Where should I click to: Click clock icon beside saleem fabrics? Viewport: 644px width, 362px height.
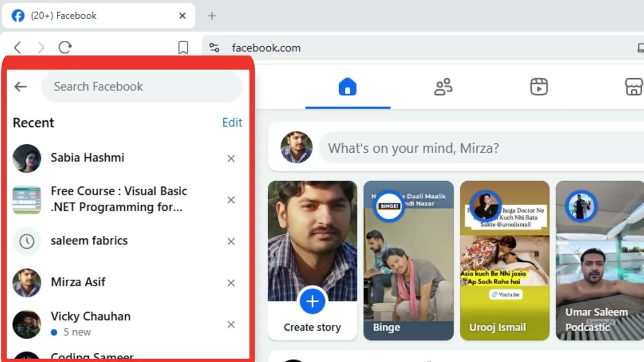coord(27,241)
